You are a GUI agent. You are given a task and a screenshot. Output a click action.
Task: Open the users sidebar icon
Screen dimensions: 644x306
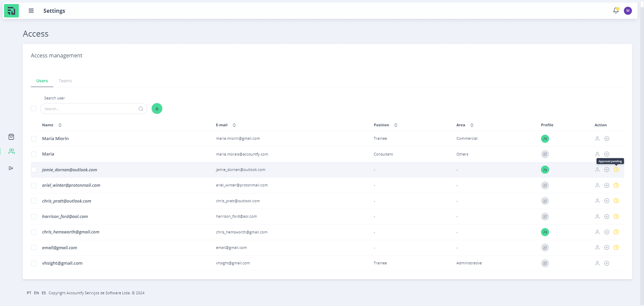tap(11, 151)
